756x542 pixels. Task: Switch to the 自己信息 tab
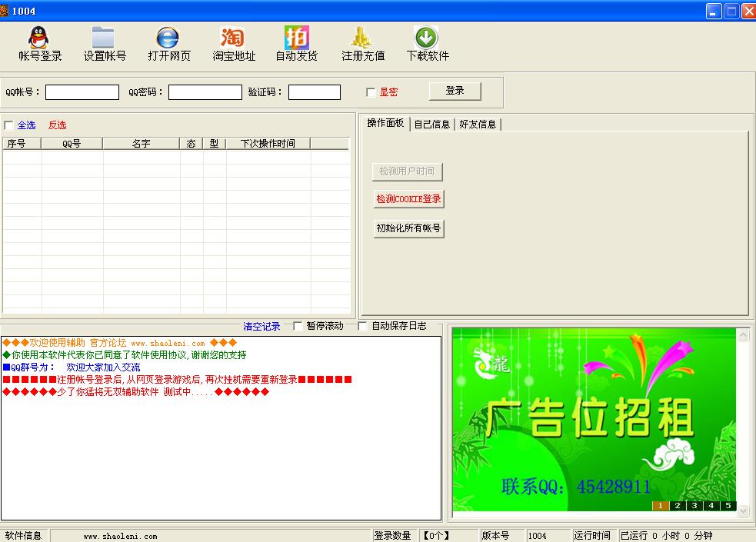432,125
